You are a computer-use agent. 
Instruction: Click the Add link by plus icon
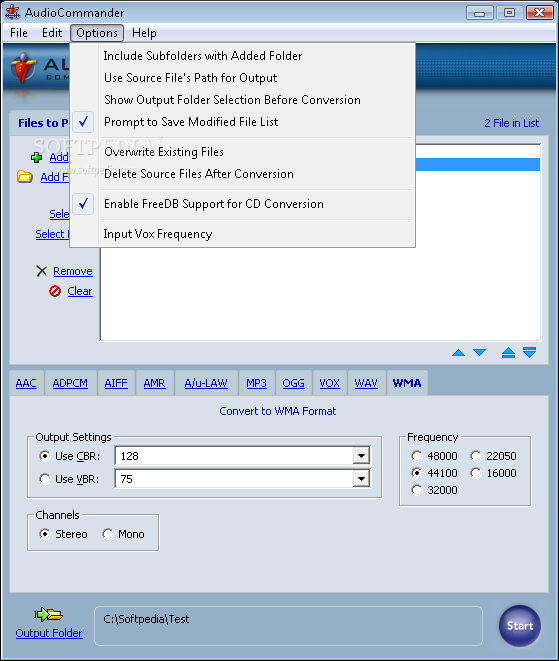59,157
